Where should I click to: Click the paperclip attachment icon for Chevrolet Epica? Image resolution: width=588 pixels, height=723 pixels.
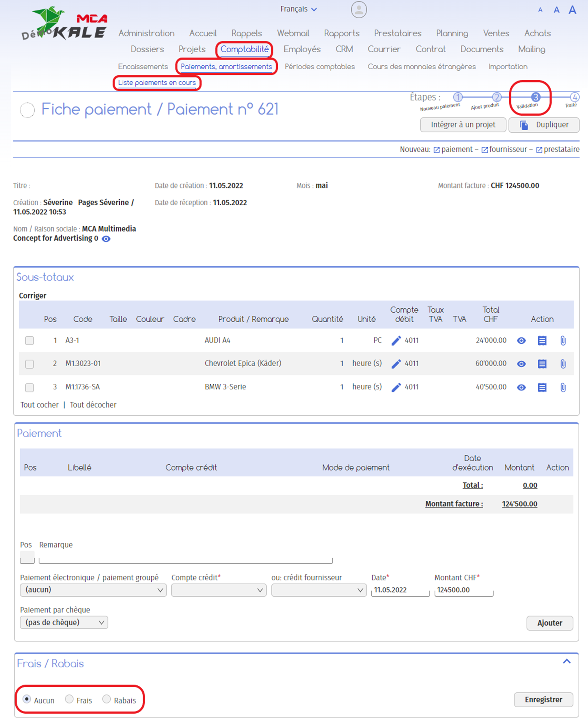tap(563, 364)
